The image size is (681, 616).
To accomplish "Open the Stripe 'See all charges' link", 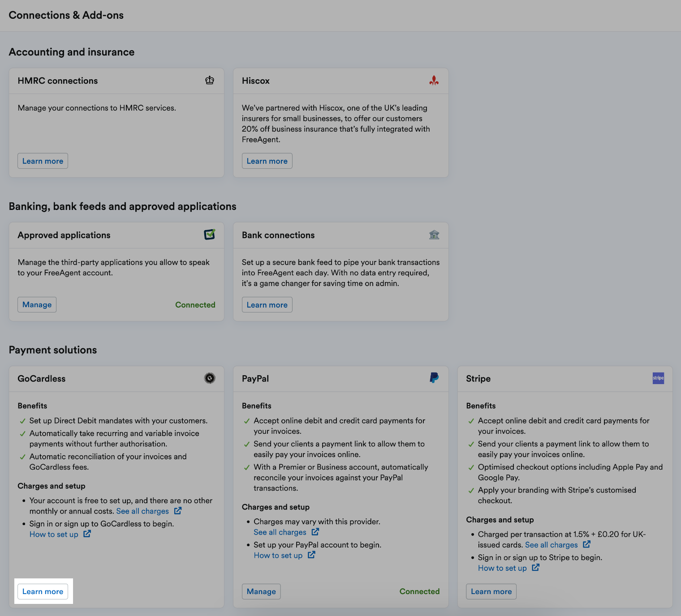I will point(551,544).
